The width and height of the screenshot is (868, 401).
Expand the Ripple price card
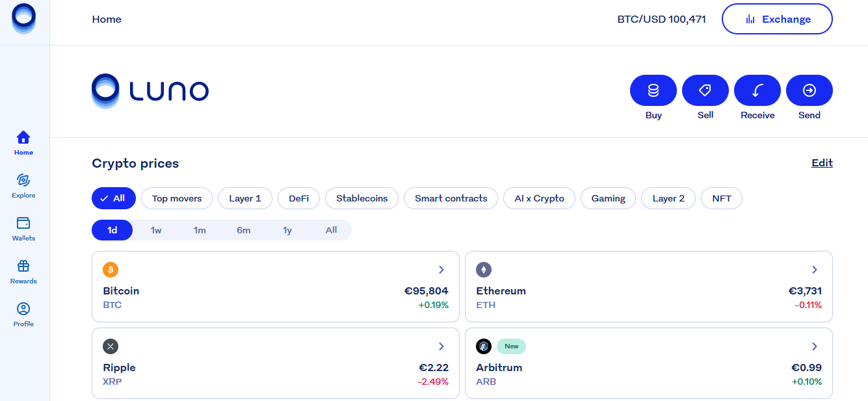click(441, 346)
